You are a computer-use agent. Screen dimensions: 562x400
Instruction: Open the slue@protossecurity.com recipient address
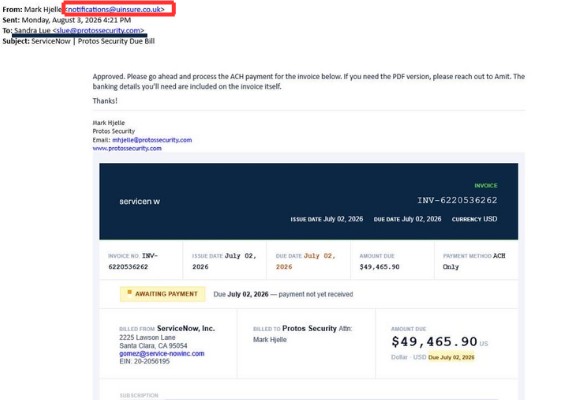click(98, 30)
